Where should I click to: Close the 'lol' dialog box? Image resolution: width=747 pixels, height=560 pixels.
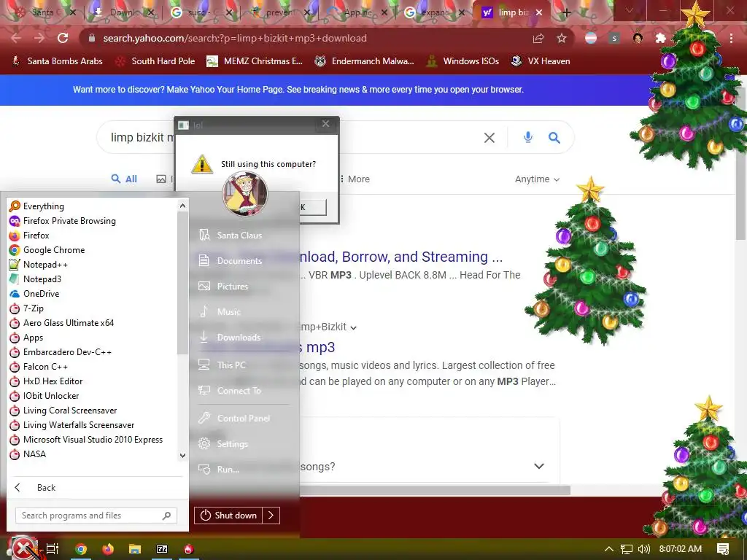[x=325, y=124]
